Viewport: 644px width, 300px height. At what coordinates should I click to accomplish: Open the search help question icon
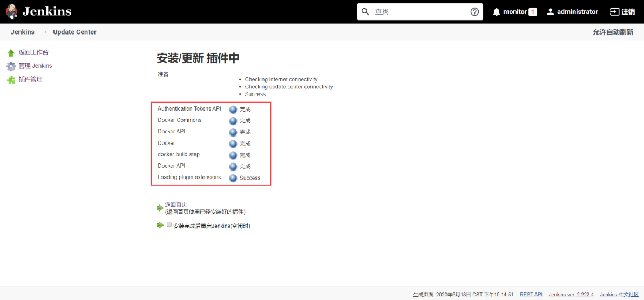point(474,11)
